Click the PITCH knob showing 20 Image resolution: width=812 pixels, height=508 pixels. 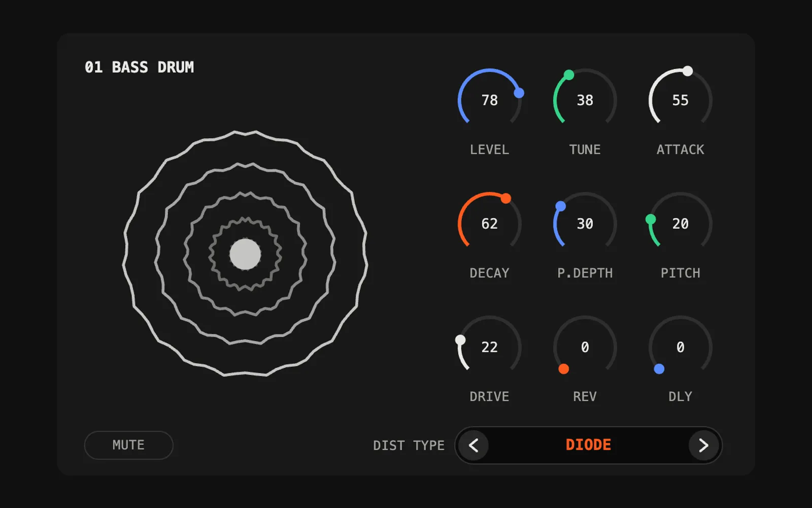680,224
